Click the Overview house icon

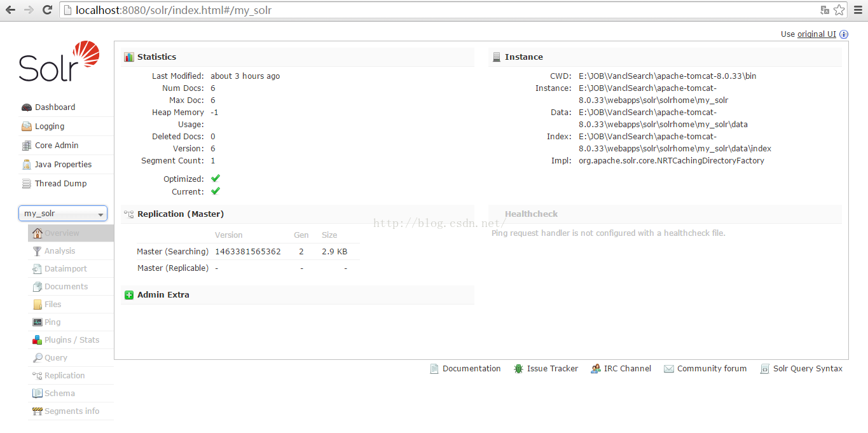(x=38, y=233)
